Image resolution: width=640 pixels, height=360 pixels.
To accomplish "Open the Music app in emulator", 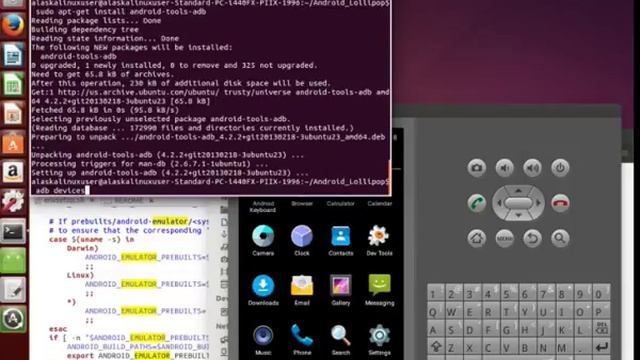I will 263,340.
